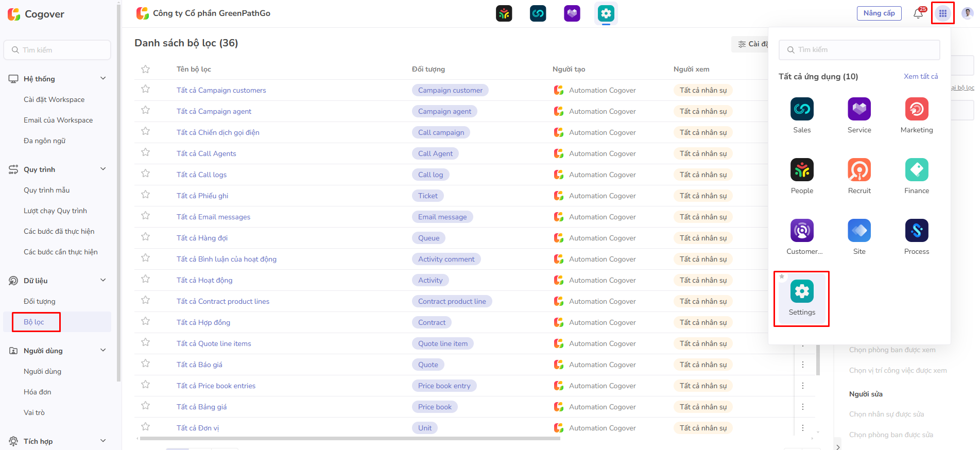Open Hóa đơn sidebar item
The height and width of the screenshot is (450, 980).
tap(38, 392)
